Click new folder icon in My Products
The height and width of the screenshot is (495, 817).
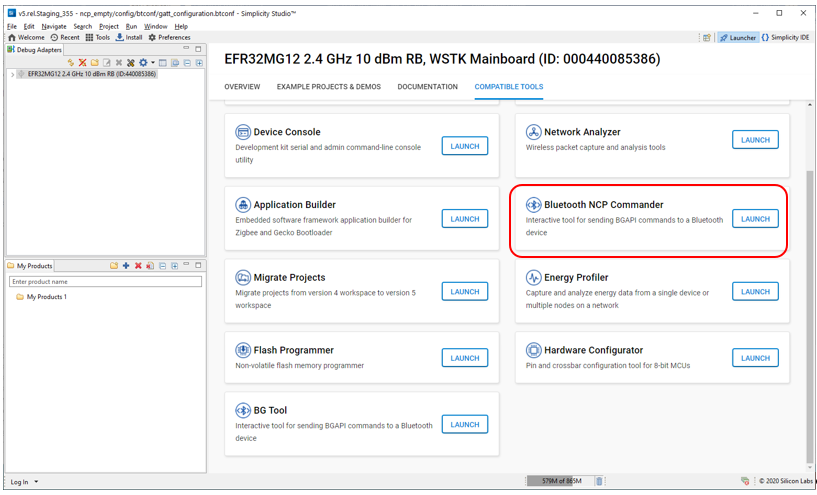click(x=114, y=266)
